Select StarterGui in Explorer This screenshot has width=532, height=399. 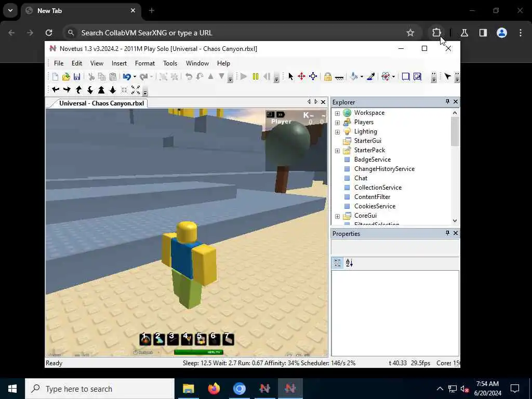(x=368, y=140)
